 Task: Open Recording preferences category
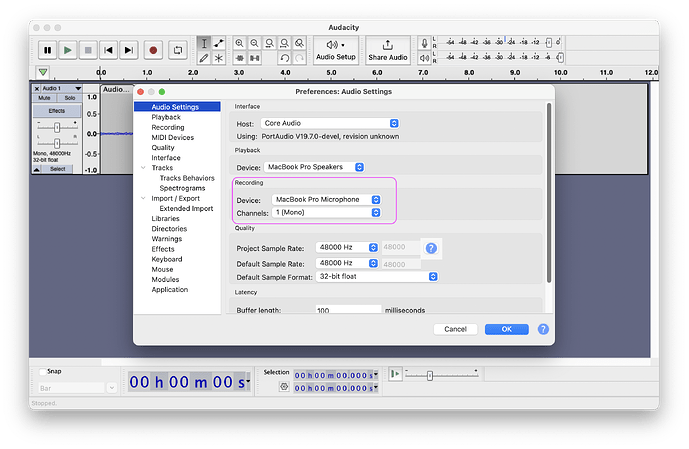(168, 127)
